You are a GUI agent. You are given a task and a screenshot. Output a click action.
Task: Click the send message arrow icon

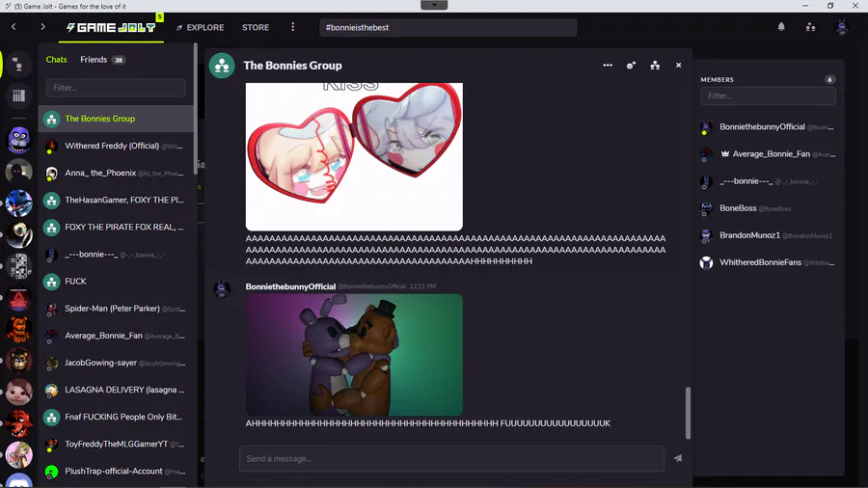click(x=678, y=458)
